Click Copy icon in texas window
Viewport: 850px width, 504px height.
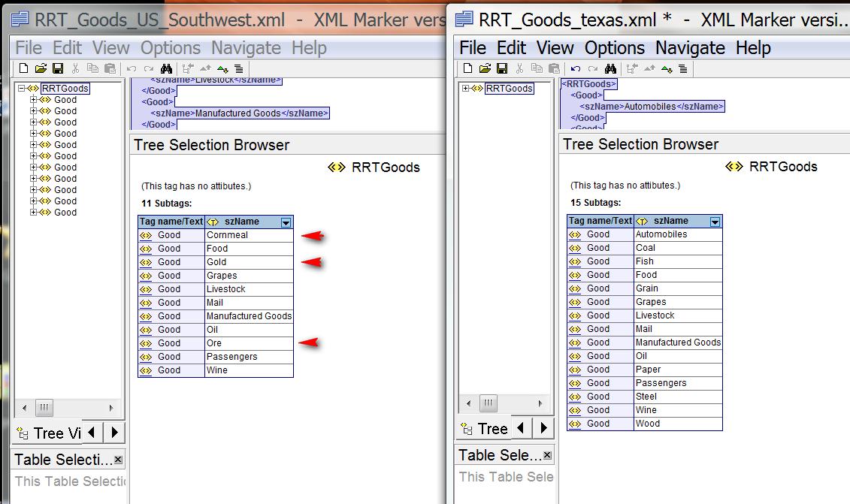[x=537, y=68]
